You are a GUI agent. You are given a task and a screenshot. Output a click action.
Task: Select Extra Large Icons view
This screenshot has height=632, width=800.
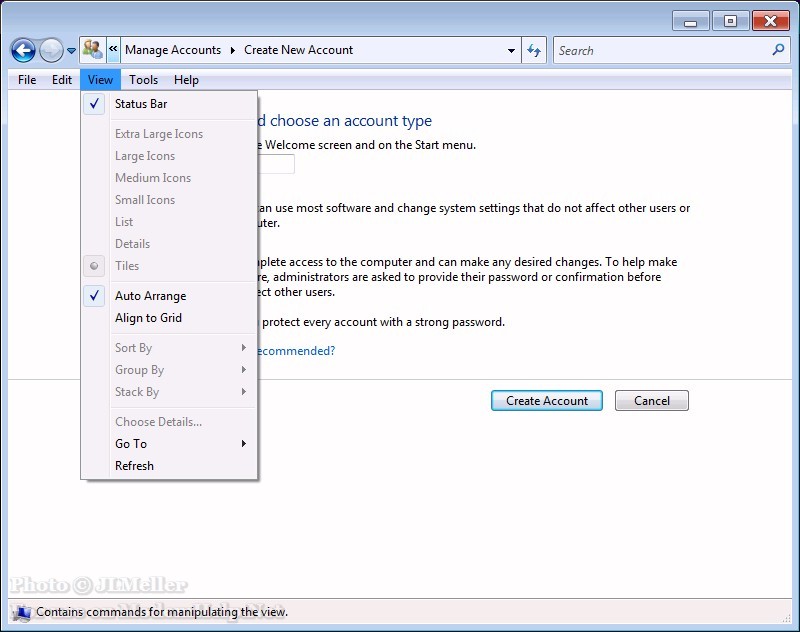click(169, 134)
